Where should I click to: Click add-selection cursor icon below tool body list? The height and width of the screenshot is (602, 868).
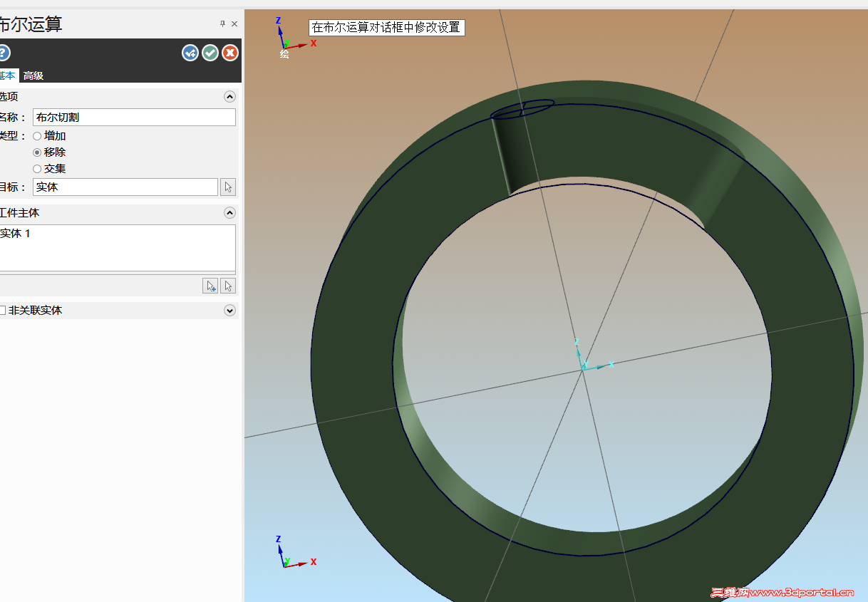[x=211, y=286]
